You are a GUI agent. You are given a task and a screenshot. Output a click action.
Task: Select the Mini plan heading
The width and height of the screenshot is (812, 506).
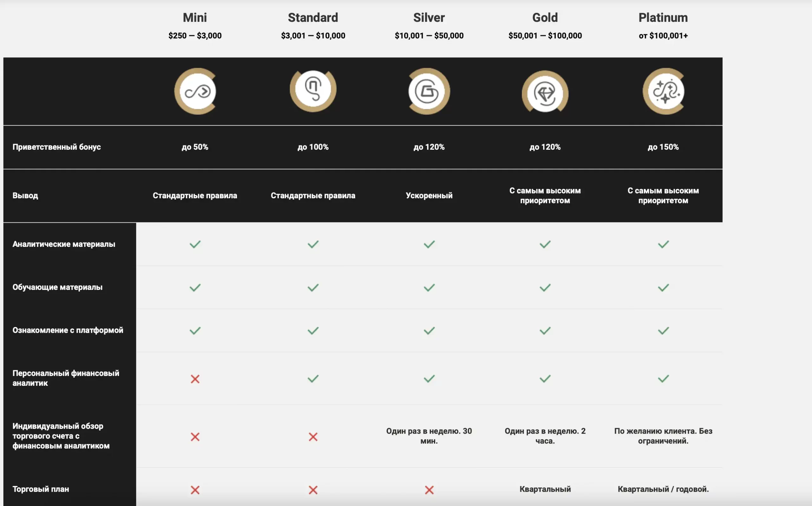click(195, 17)
